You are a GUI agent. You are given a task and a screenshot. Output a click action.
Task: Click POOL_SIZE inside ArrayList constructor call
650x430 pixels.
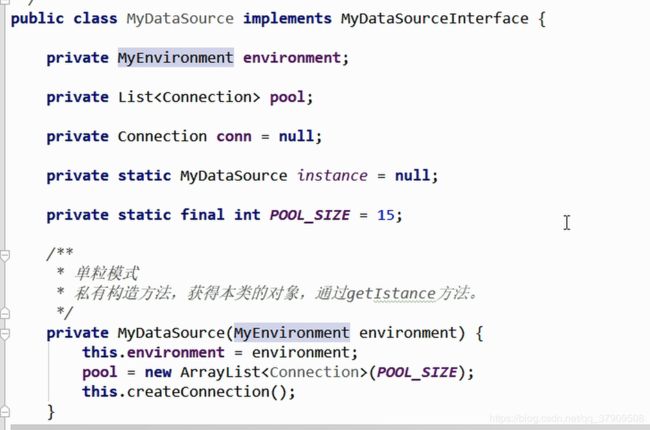[x=417, y=372]
